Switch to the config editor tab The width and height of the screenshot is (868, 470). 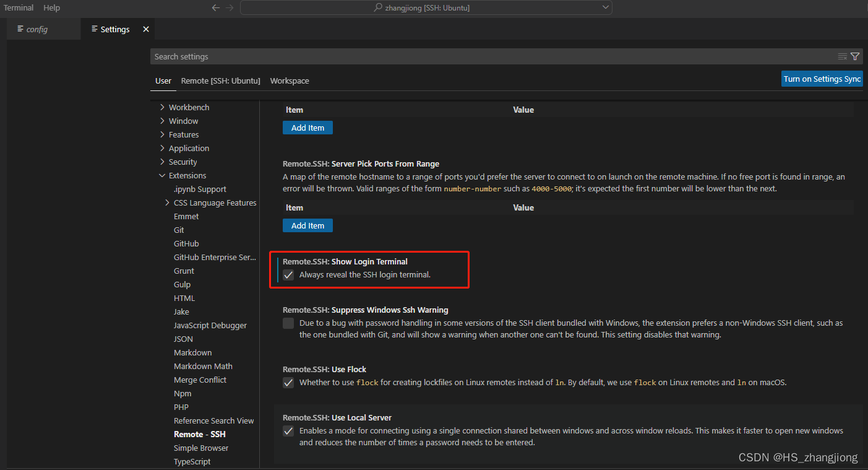(x=43, y=29)
